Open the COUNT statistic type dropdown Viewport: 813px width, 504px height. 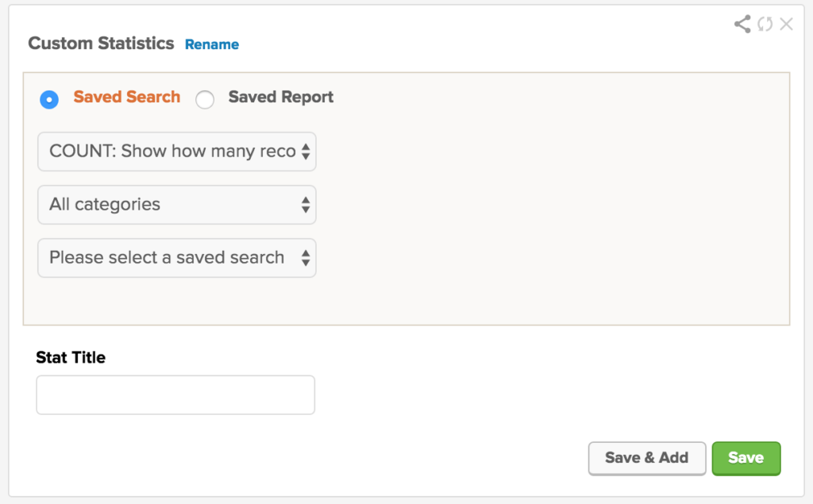click(x=177, y=152)
